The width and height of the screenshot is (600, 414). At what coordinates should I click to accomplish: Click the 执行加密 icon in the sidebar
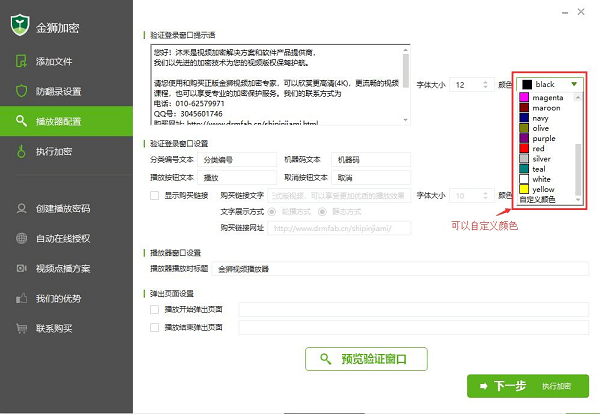click(x=21, y=151)
